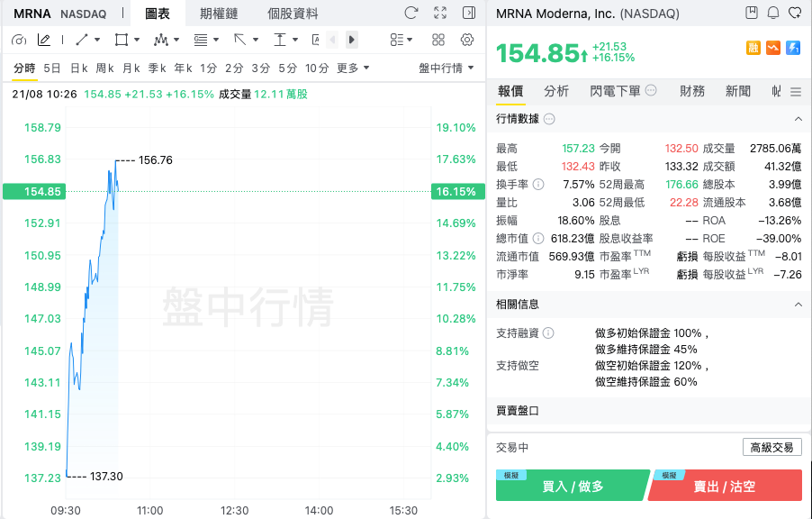The width and height of the screenshot is (812, 519).
Task: Select the 5分 timeframe
Action: pos(287,68)
